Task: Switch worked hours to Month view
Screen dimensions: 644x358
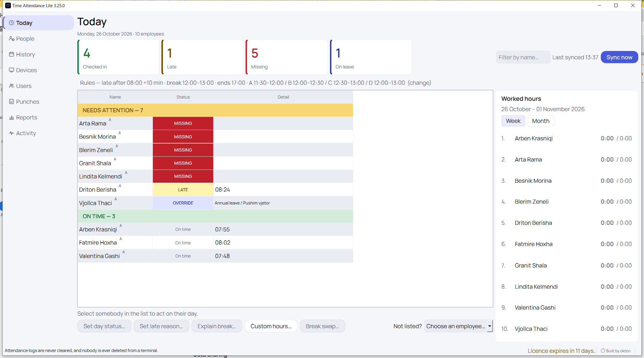Action: coord(541,121)
